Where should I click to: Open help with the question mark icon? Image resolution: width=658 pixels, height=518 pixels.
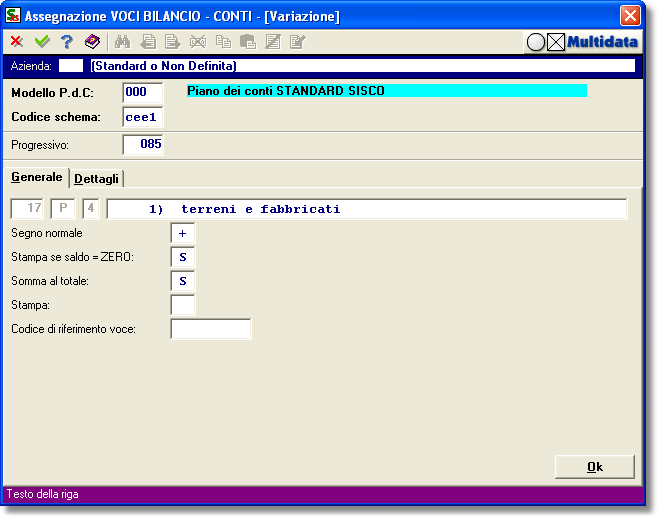tap(66, 42)
